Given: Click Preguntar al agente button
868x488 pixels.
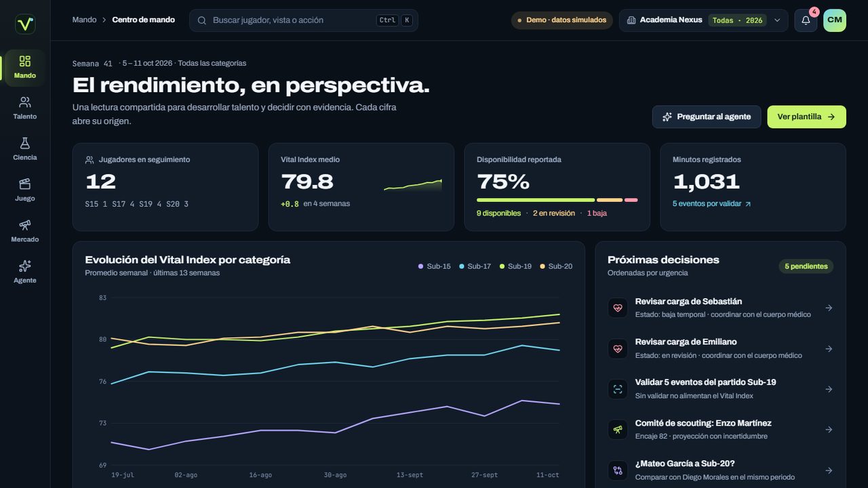Looking at the screenshot, I should pos(707,117).
